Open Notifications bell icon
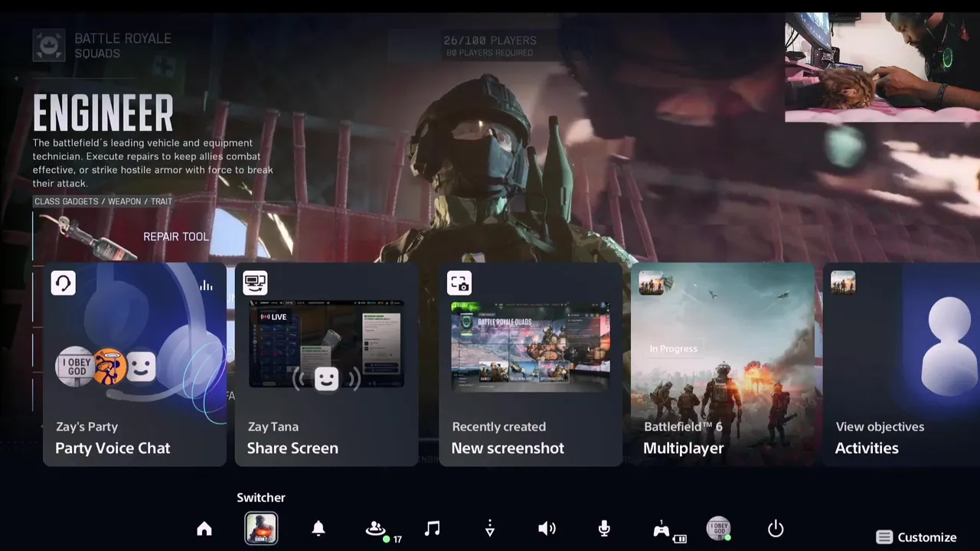 tap(318, 529)
